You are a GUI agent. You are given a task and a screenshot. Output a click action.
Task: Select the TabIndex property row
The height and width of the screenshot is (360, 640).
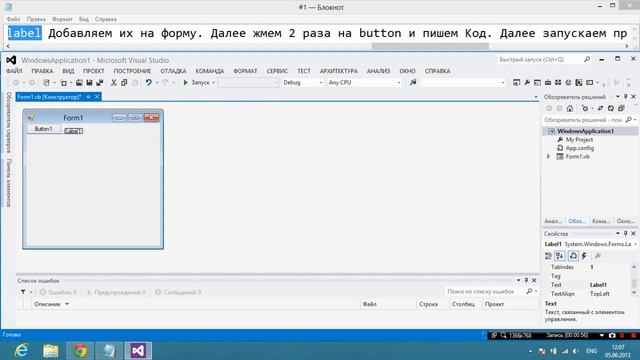pos(588,267)
